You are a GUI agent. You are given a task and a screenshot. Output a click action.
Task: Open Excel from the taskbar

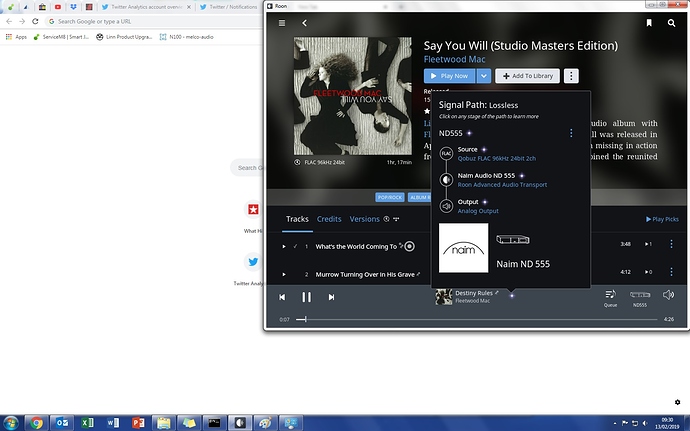(87, 423)
